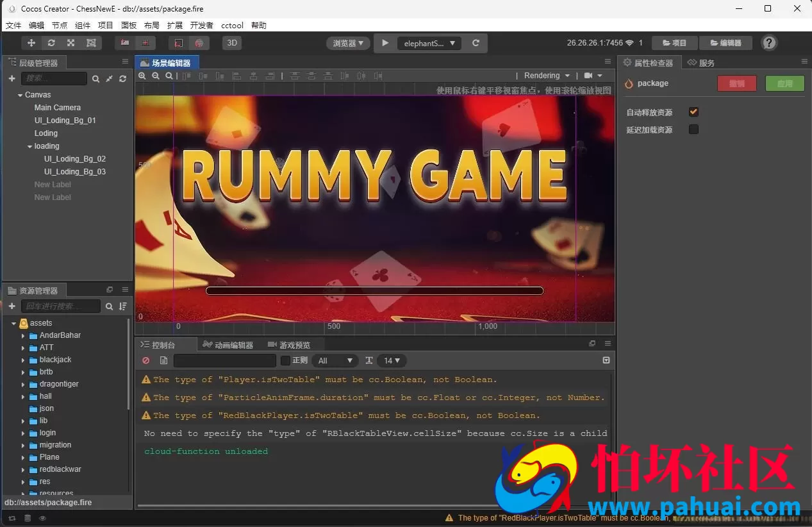This screenshot has width=812, height=527.
Task: Open the 编辑器 editor folder button
Action: pos(725,43)
